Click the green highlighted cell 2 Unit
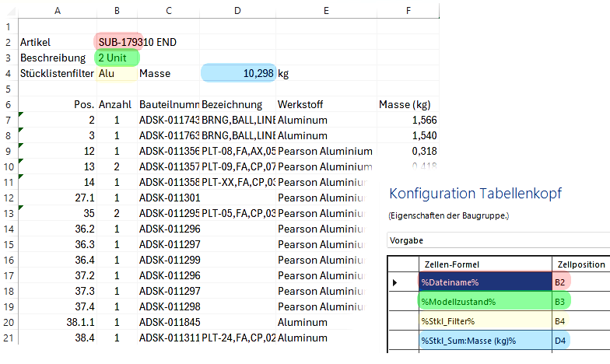Screen dimensions: 610x364 click(x=117, y=58)
